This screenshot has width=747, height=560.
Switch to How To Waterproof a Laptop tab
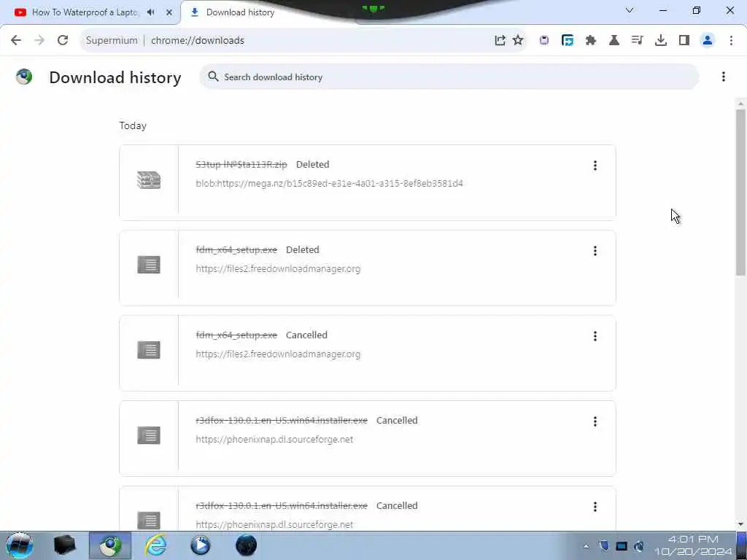pyautogui.click(x=85, y=12)
